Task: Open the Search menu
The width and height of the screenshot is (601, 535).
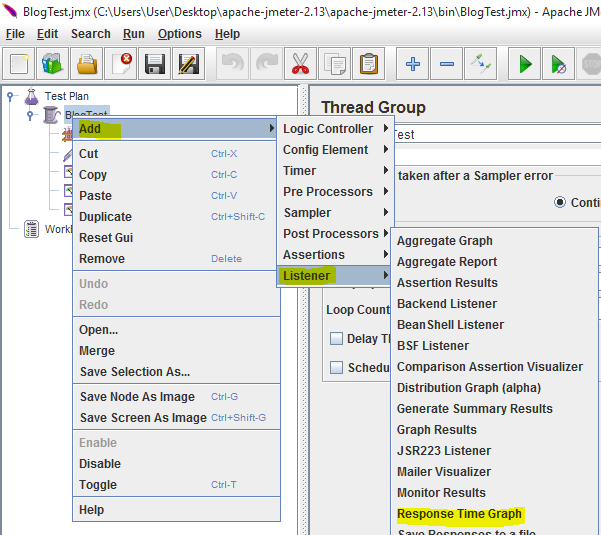Action: point(90,34)
